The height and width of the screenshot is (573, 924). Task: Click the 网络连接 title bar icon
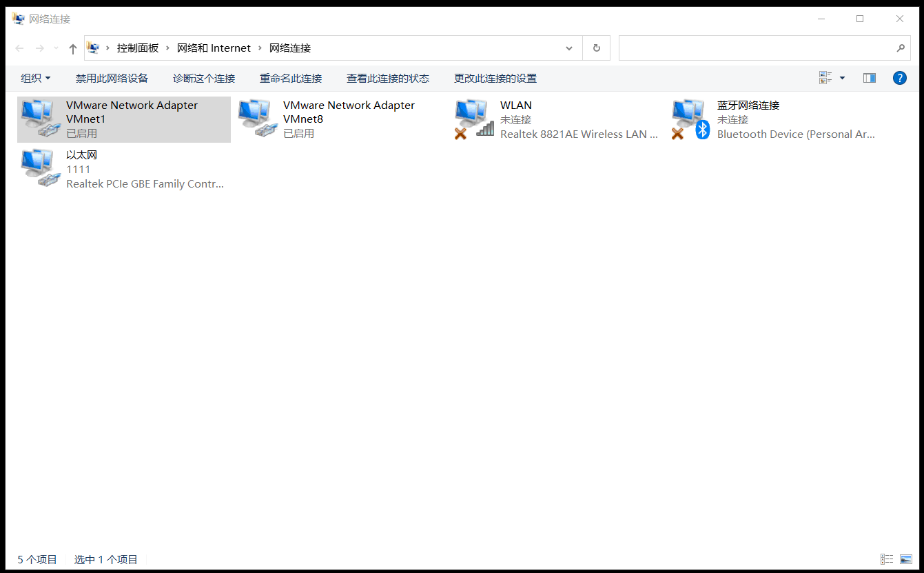click(x=19, y=19)
